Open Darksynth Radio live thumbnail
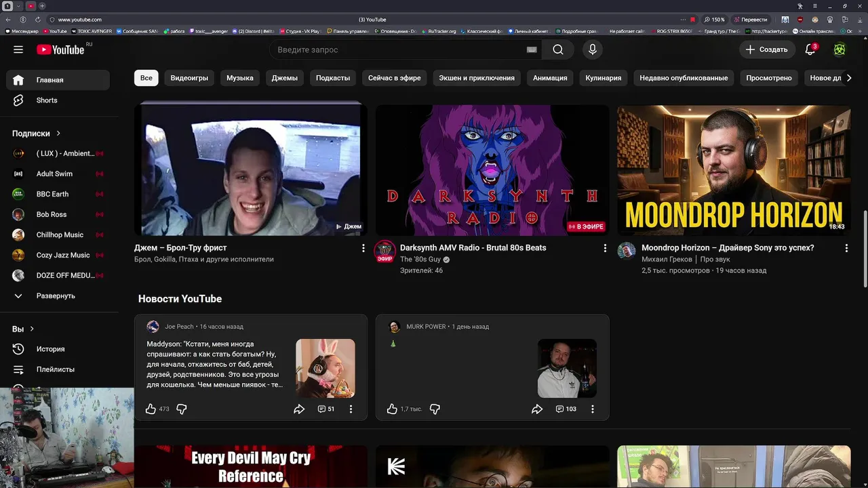Screen dimensions: 868x488 pos(492,169)
